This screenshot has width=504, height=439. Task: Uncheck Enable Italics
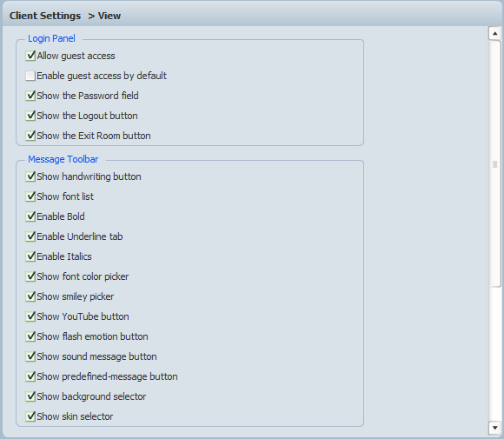[x=30, y=256]
